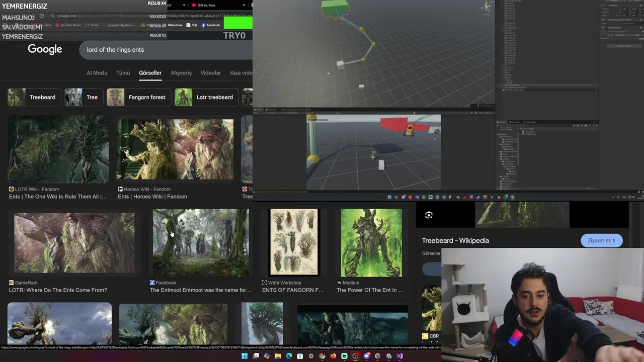
Task: Open the SQL bookmark
Action: point(192,25)
